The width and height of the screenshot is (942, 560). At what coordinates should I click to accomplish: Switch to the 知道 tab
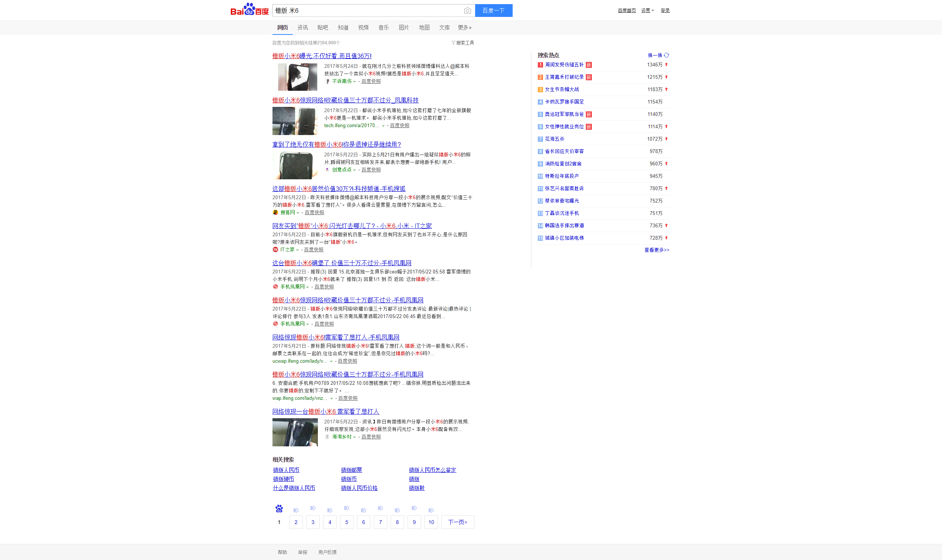[343, 27]
